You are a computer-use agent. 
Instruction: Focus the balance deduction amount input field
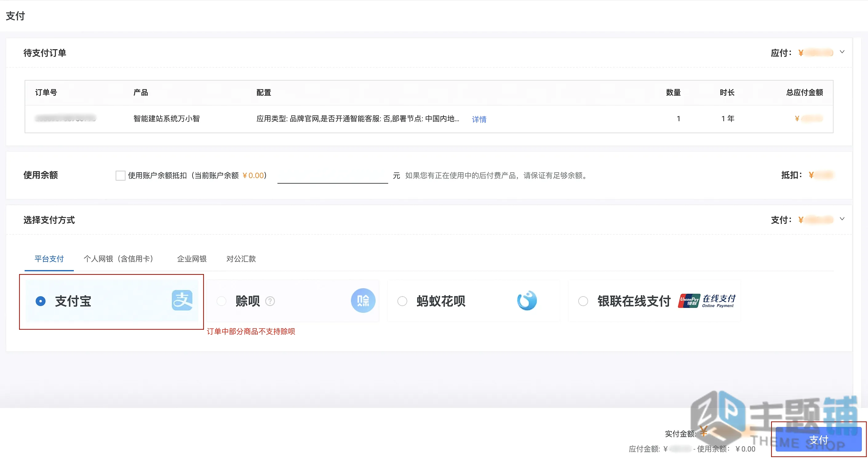tap(332, 175)
